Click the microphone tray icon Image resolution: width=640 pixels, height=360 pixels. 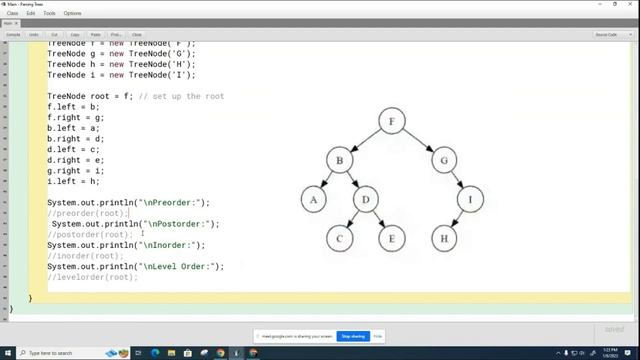pos(566,353)
